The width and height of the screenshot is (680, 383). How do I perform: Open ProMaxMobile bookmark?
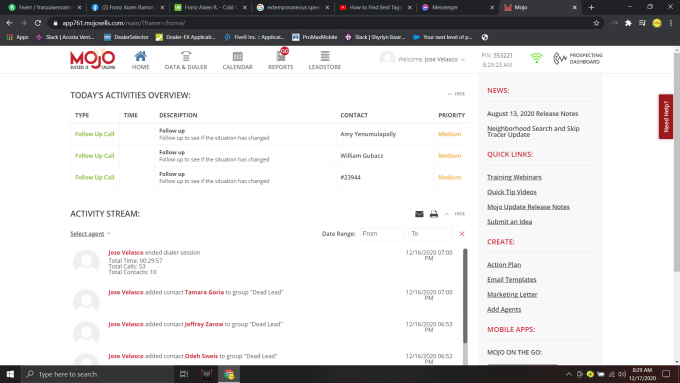pos(315,37)
